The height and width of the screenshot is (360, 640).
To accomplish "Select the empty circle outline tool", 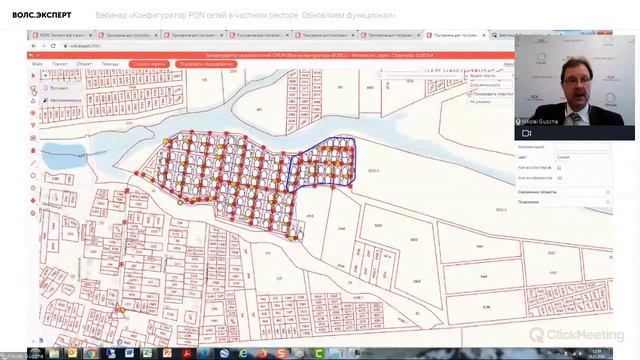I will tap(33, 176).
